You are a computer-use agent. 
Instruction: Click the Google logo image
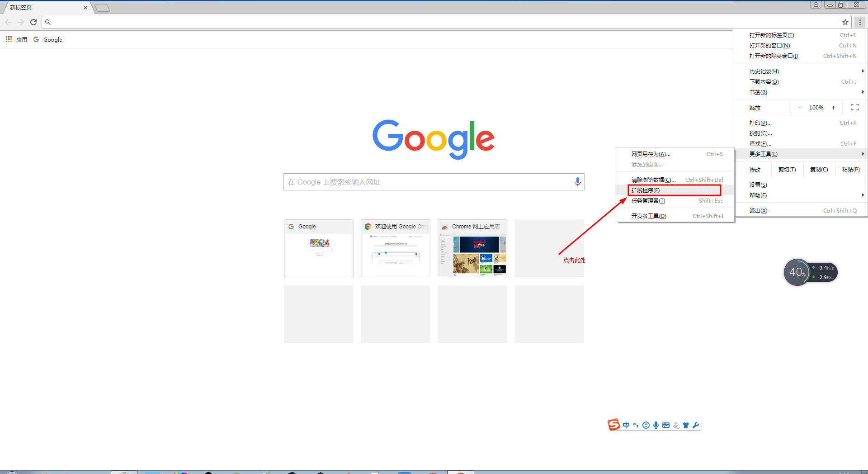pyautogui.click(x=434, y=139)
